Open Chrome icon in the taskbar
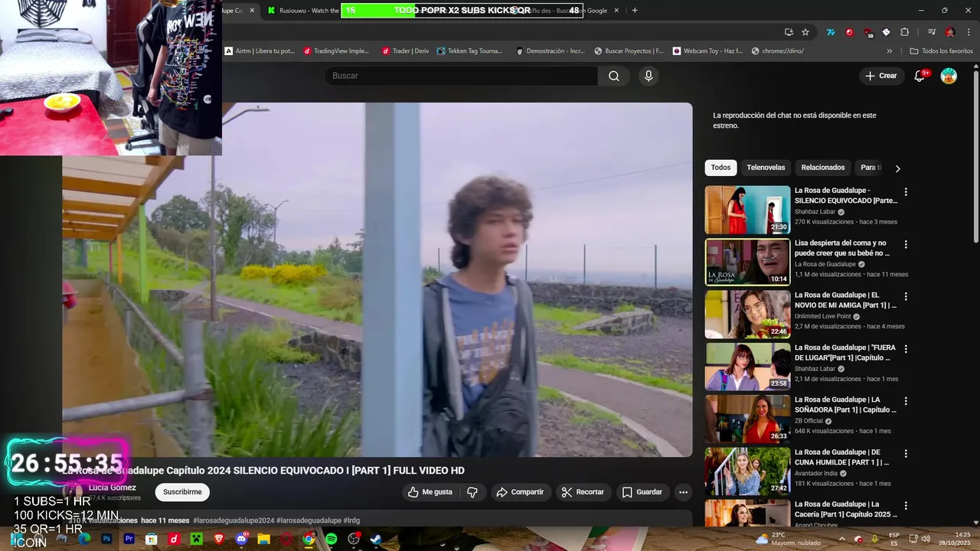 tap(309, 539)
